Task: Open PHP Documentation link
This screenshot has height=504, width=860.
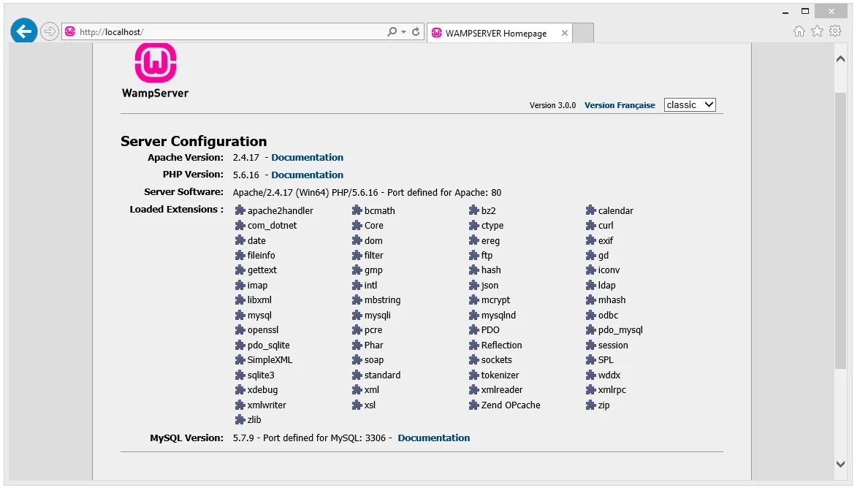Action: [307, 175]
